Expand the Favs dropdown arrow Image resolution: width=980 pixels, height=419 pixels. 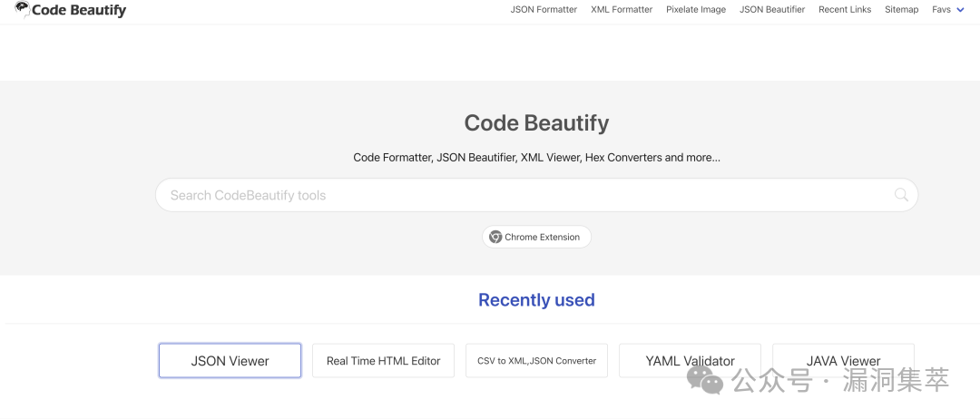pos(960,9)
